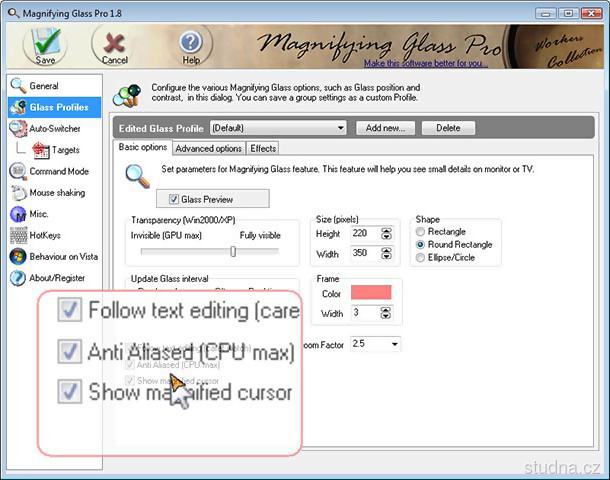Open the Behaviour on Vista icon
This screenshot has width=610, height=480.
pos(18,256)
